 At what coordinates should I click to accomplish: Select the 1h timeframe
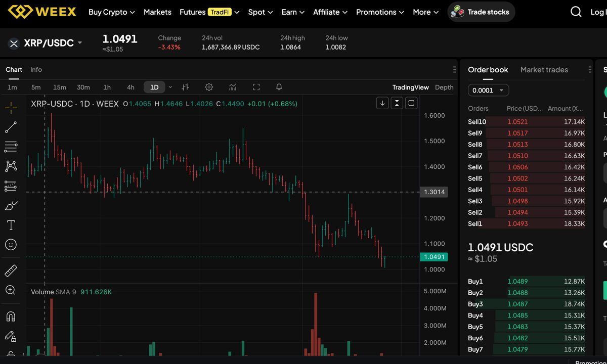pyautogui.click(x=107, y=87)
